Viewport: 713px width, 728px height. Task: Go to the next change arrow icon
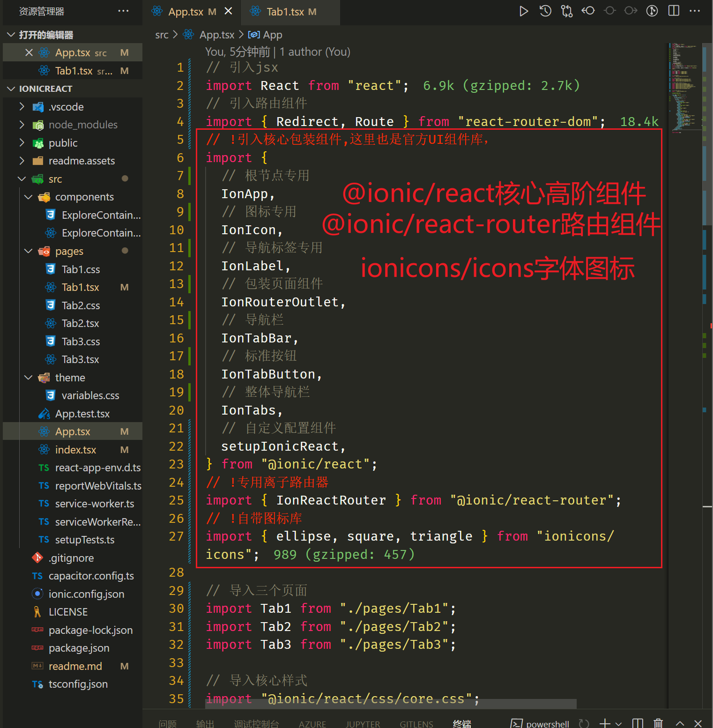coord(631,11)
